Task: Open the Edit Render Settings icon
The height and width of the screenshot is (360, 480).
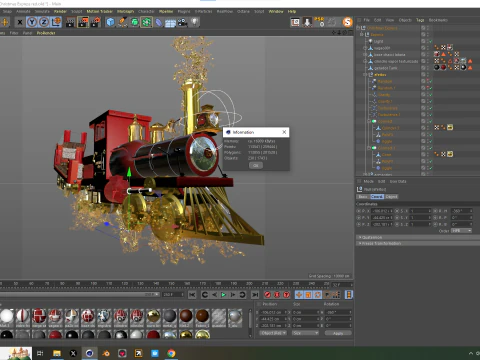Action: point(96,22)
